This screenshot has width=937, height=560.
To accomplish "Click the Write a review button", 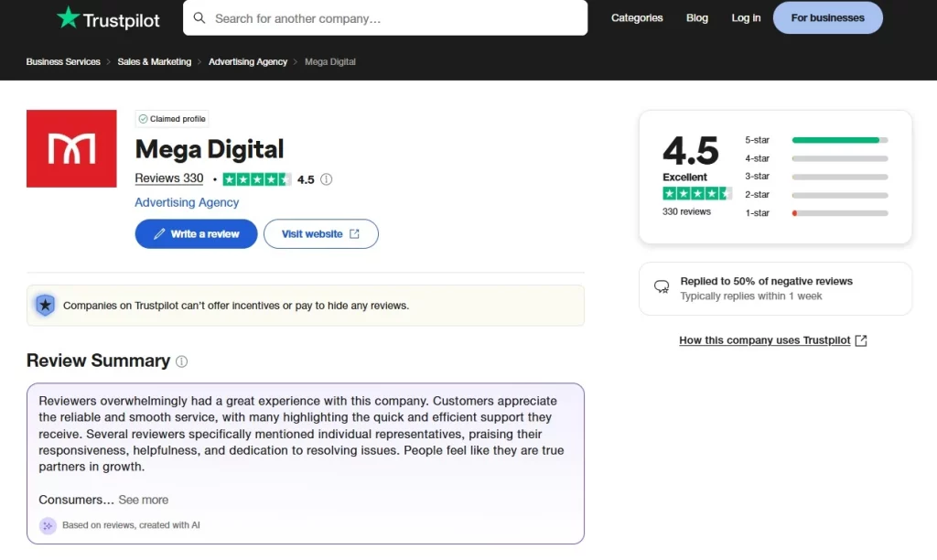I will point(196,233).
